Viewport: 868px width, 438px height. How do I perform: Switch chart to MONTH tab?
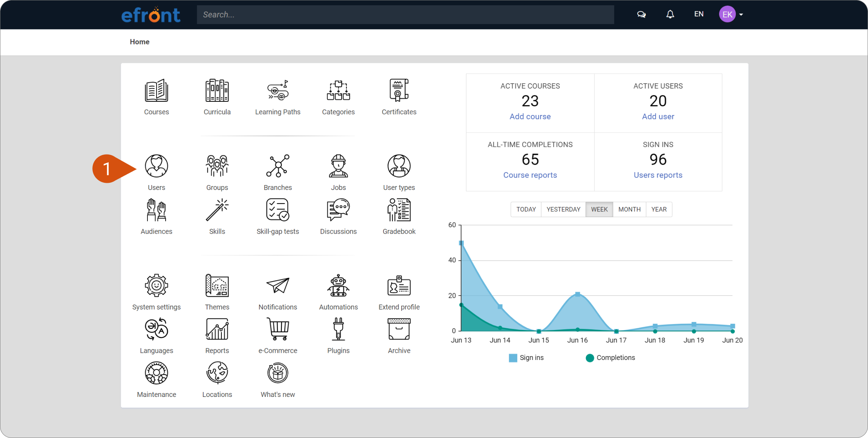pos(629,209)
